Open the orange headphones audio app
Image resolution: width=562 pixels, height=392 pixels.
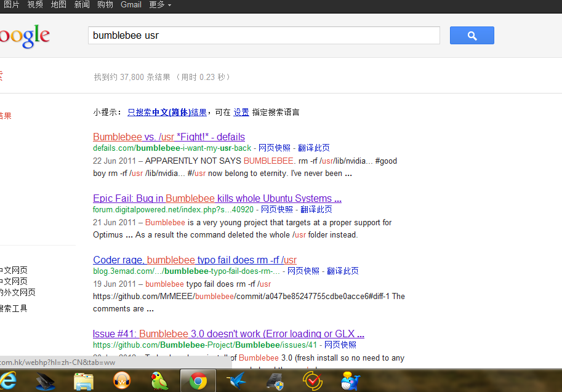[x=122, y=380]
